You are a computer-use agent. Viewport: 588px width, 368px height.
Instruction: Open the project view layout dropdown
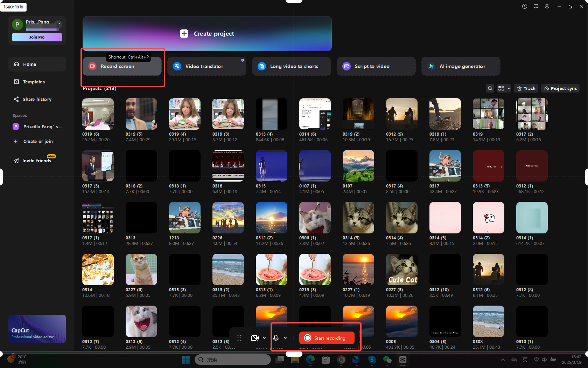point(504,88)
